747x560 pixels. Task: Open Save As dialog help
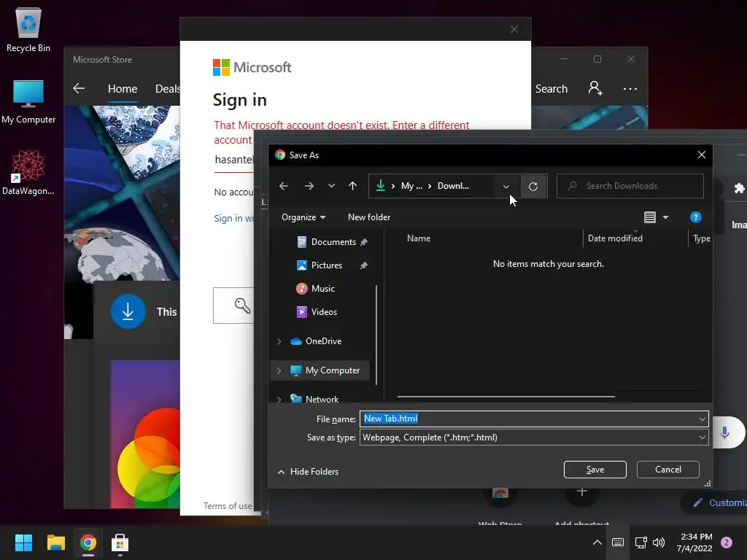click(x=695, y=217)
